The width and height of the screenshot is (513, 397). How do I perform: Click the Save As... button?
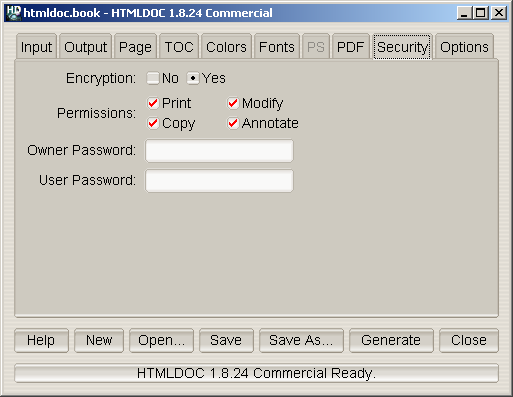(301, 340)
